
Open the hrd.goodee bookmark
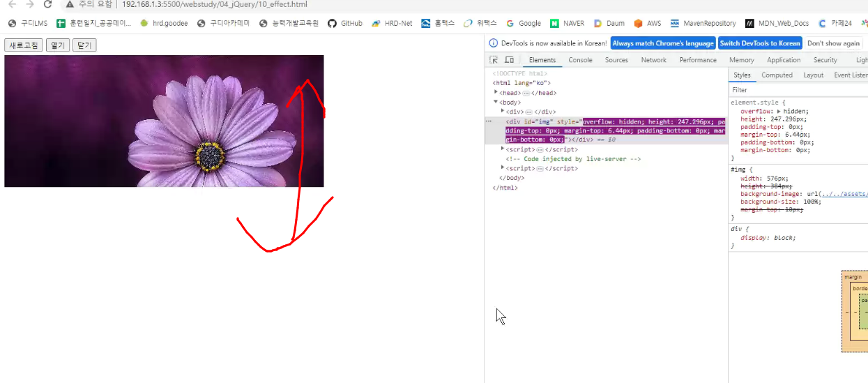164,23
